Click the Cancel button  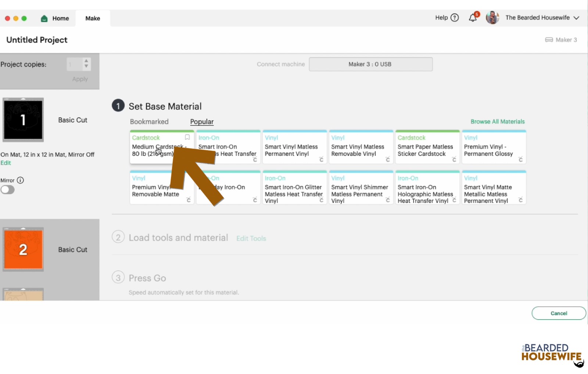pos(559,313)
